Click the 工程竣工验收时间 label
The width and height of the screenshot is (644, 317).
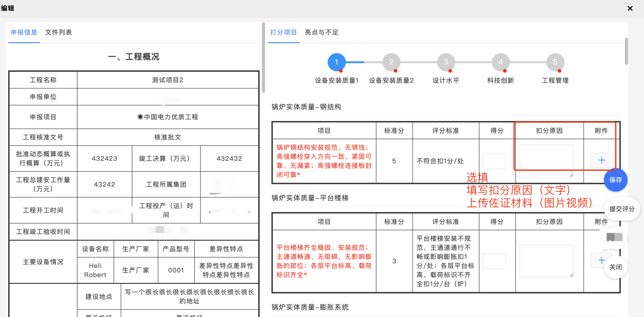pyautogui.click(x=43, y=232)
